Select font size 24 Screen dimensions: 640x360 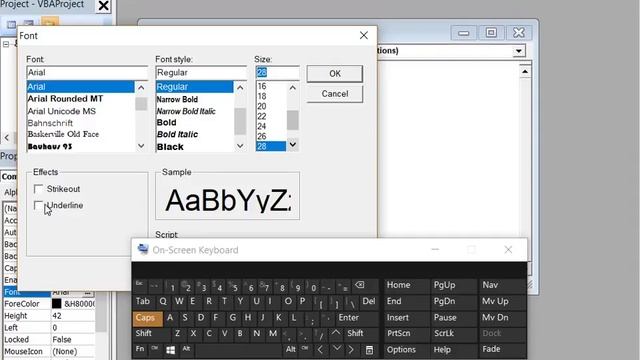pyautogui.click(x=262, y=126)
